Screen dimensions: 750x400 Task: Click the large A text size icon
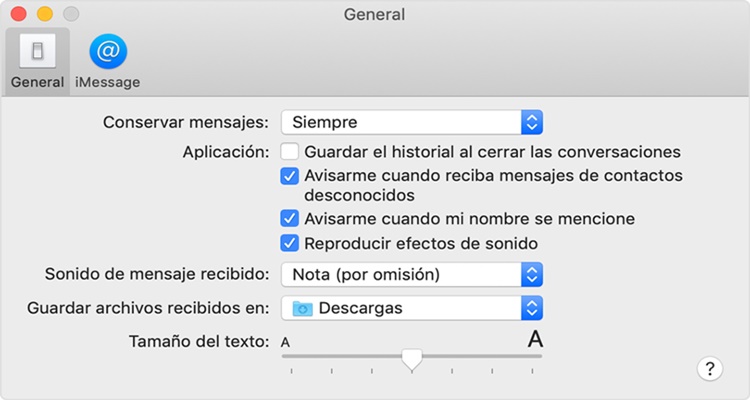point(535,340)
